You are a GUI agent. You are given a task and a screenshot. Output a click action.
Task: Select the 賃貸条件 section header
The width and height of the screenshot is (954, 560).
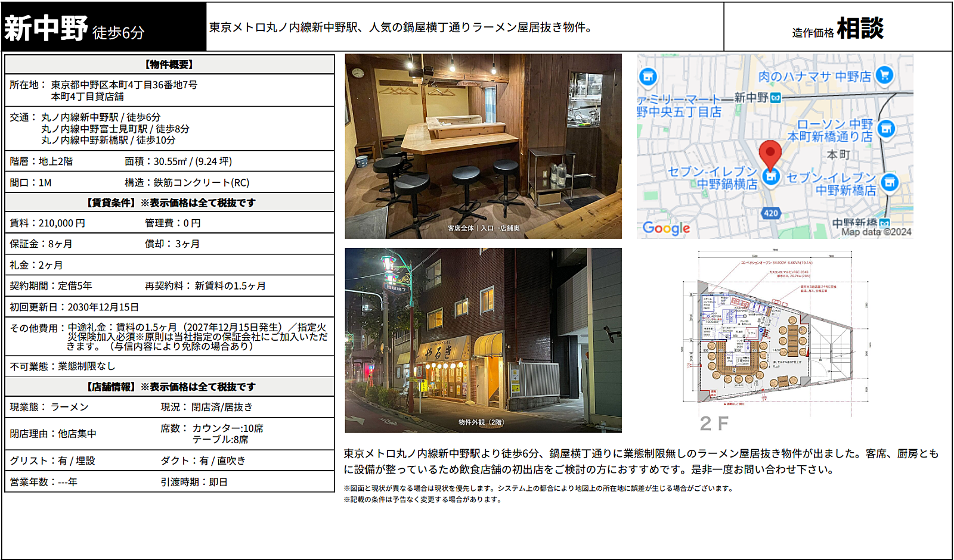169,203
